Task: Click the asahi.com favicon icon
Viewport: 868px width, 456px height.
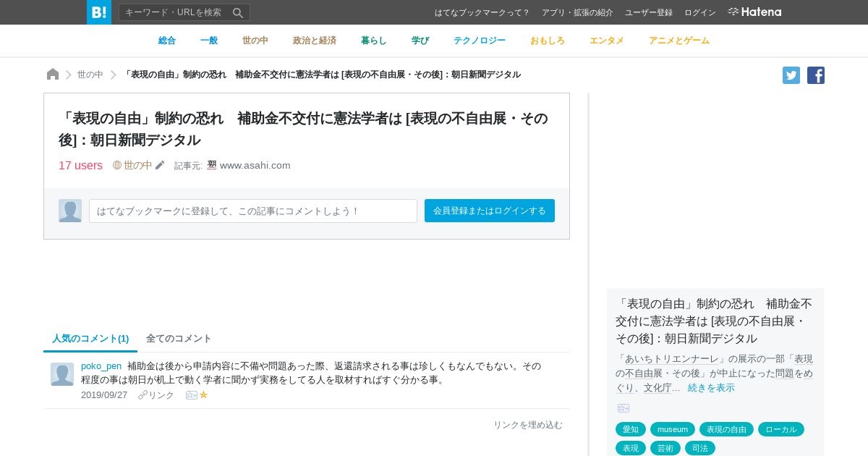Action: (x=212, y=165)
